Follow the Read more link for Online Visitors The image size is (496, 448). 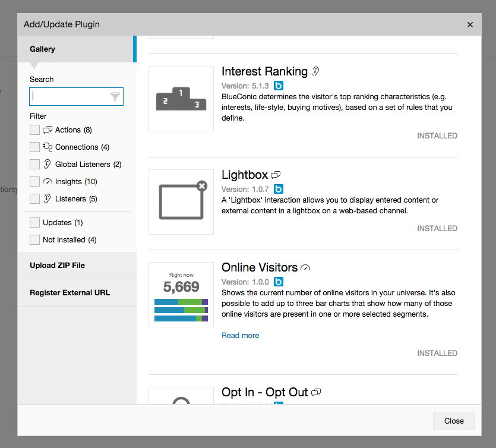point(240,336)
